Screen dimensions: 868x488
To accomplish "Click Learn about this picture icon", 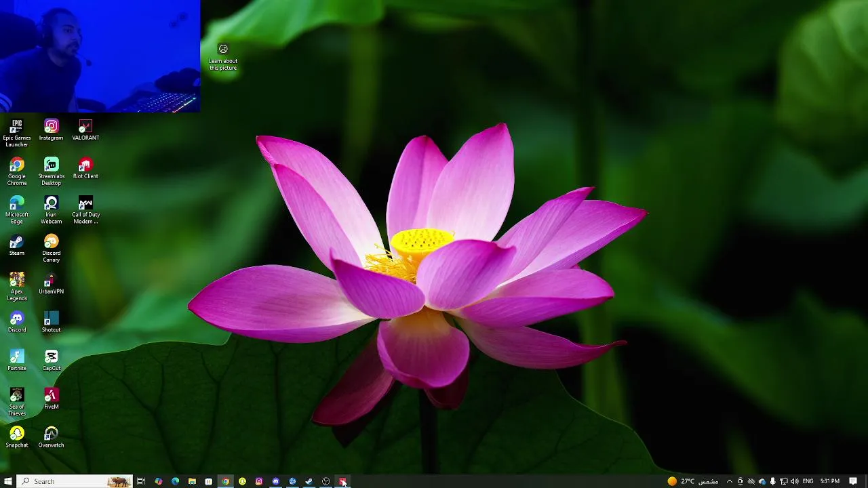I will pos(223,58).
